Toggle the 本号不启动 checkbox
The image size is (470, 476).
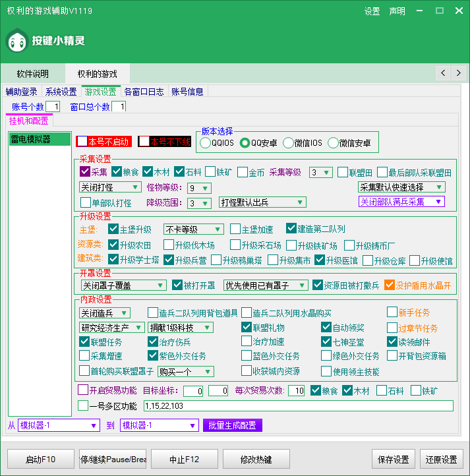coord(82,142)
